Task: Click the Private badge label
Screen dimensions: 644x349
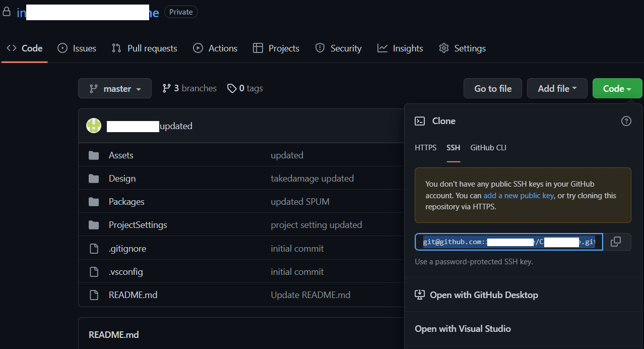Action: [x=181, y=12]
